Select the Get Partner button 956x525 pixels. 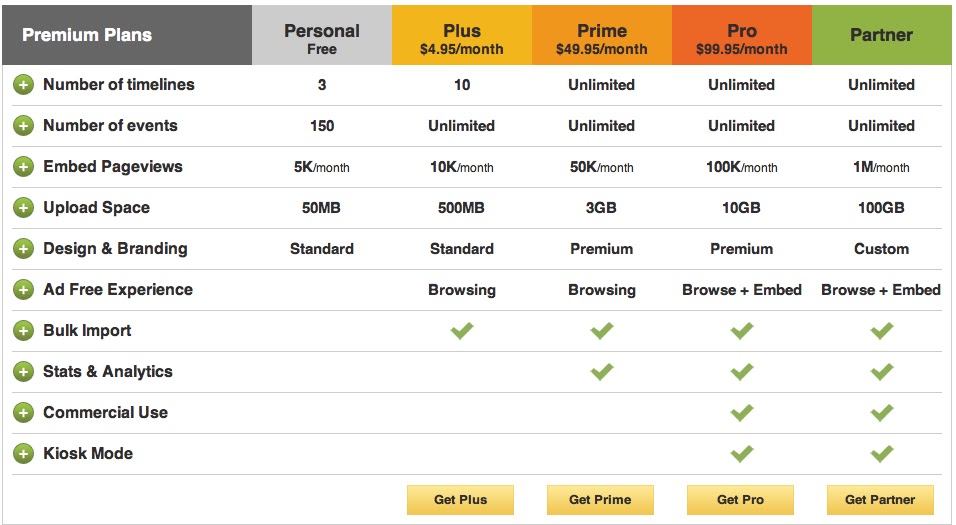click(x=880, y=500)
